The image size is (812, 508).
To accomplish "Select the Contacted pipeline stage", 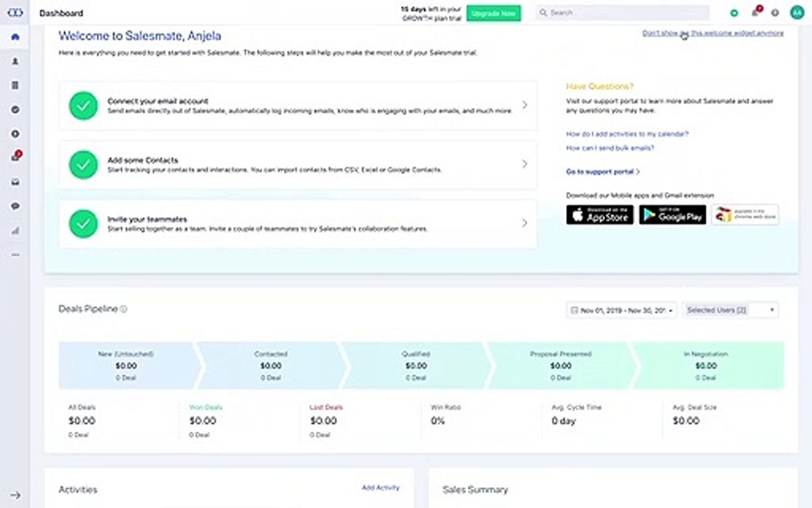I will [x=271, y=365].
